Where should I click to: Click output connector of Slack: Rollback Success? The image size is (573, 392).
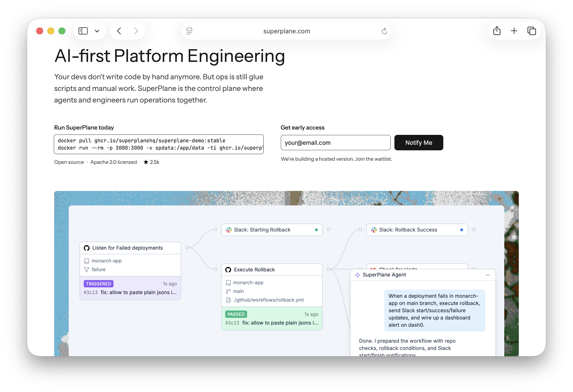pyautogui.click(x=474, y=230)
